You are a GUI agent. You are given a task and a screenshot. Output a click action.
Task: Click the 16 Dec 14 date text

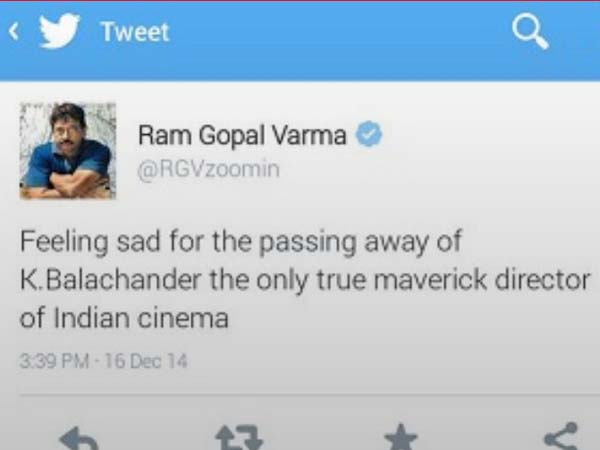click(x=145, y=361)
